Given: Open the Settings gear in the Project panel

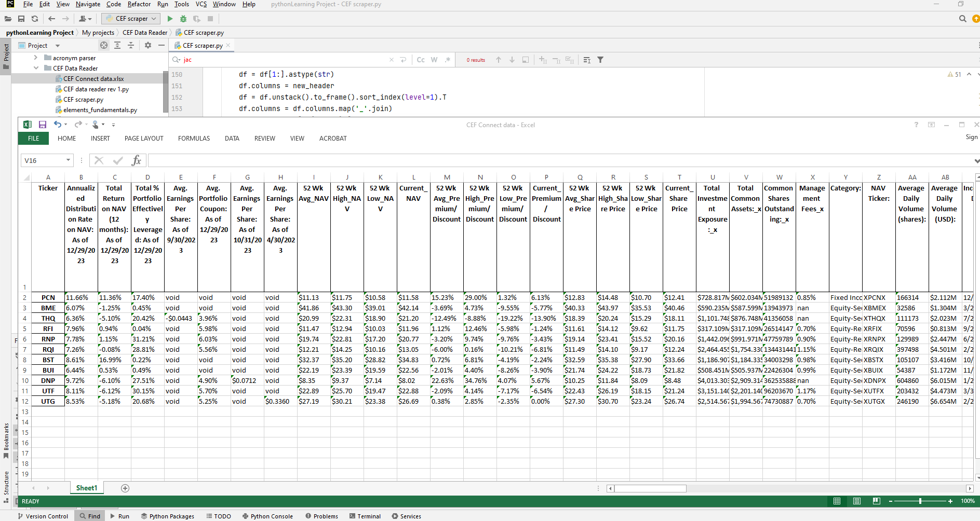Looking at the screenshot, I should coord(148,45).
